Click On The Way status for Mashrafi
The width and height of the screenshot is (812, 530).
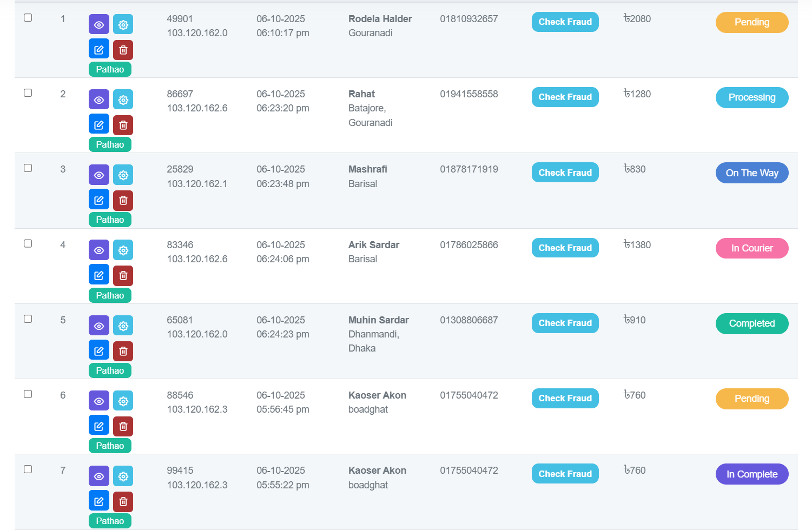[751, 173]
